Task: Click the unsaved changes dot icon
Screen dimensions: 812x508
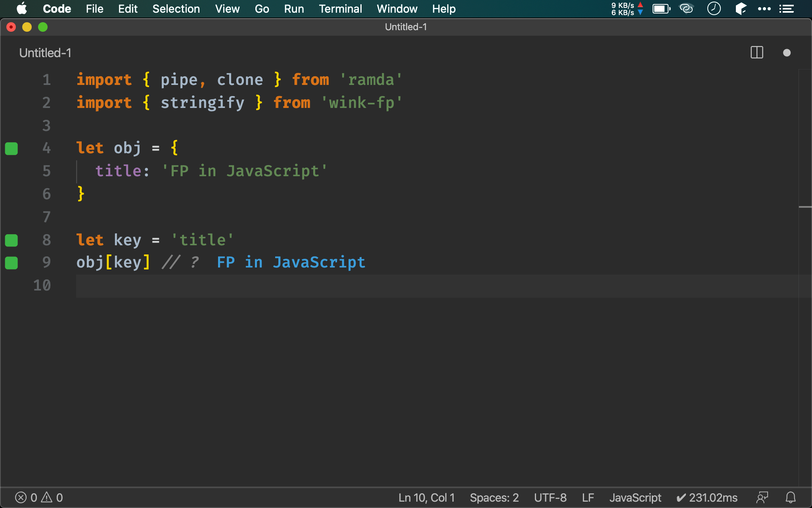Action: (787, 53)
